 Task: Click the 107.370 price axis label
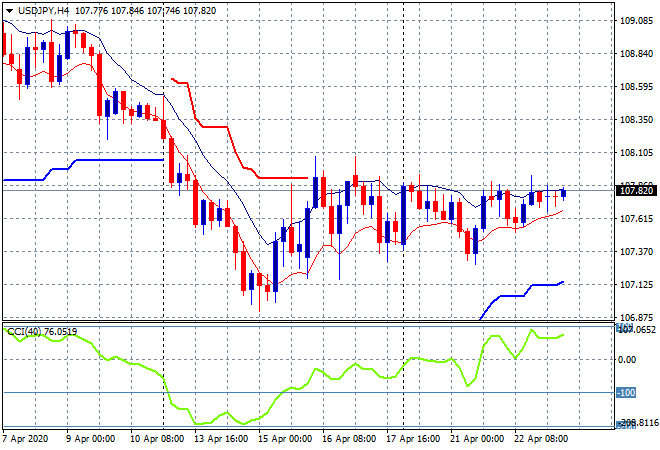(x=637, y=252)
